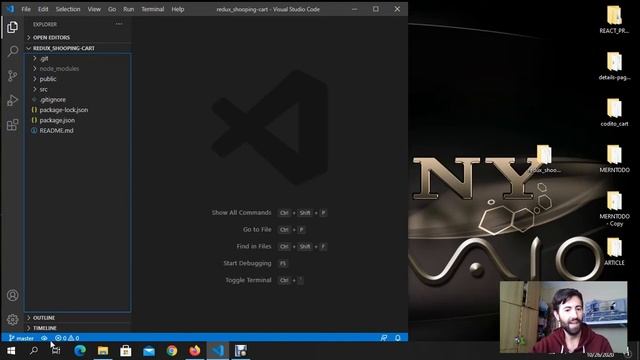
Task: Launch Microsoft Edge from taskbar
Action: tap(80, 351)
